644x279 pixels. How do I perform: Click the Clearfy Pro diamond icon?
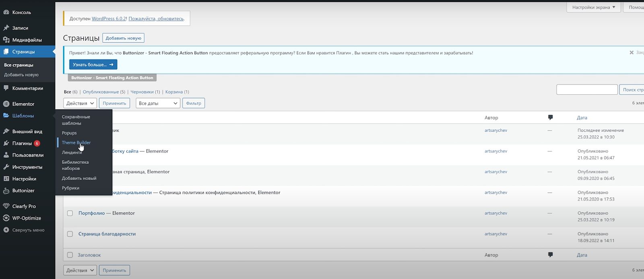tap(6, 206)
